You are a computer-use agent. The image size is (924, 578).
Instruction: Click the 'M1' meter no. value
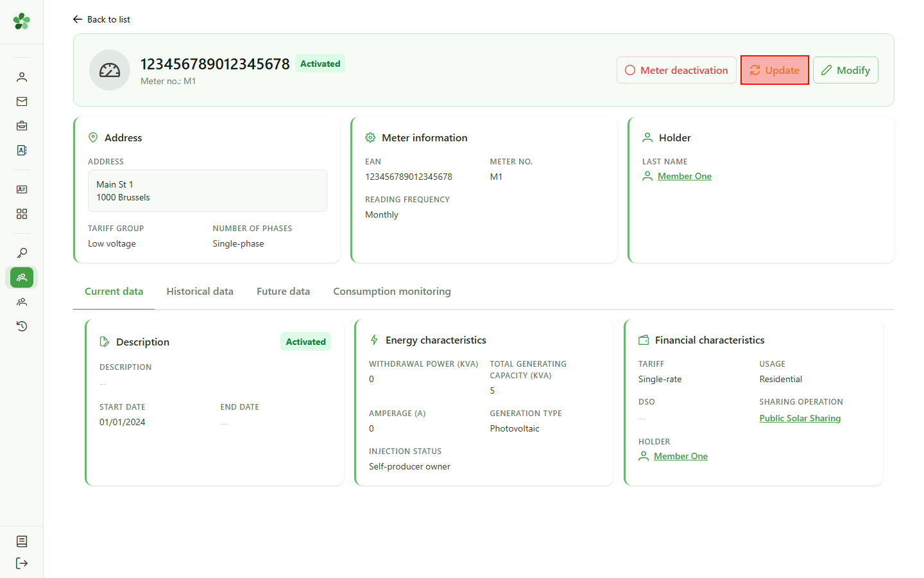(x=496, y=177)
